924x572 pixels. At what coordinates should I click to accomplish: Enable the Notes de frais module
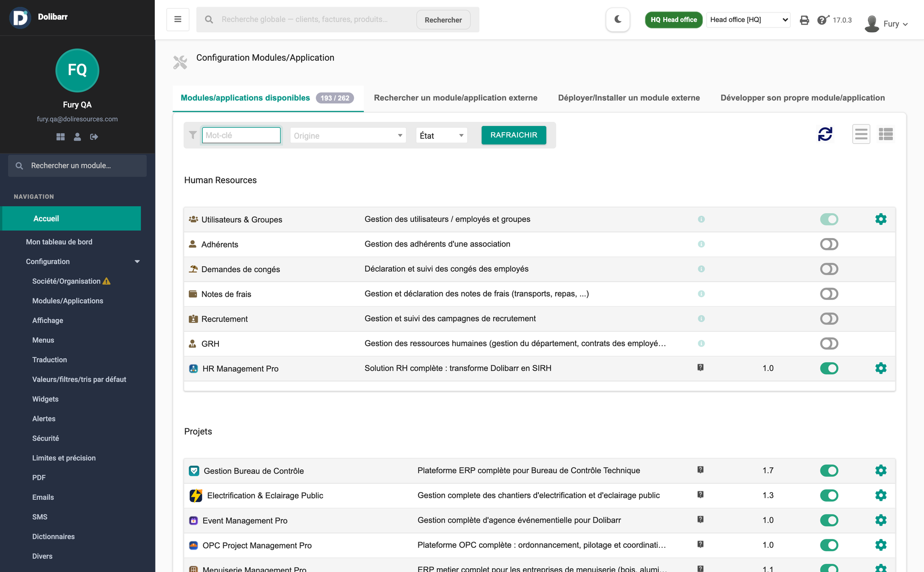[x=829, y=294]
